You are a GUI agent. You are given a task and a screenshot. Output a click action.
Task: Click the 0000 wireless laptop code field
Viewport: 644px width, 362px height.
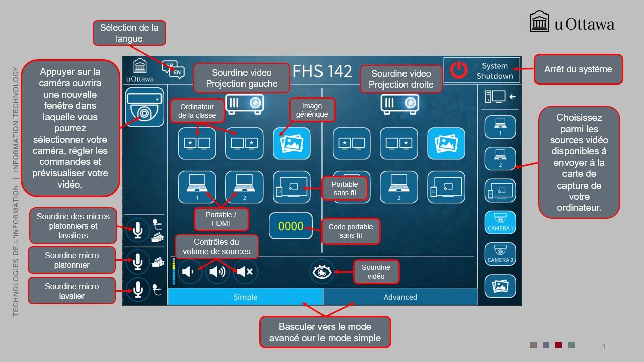pyautogui.click(x=291, y=226)
